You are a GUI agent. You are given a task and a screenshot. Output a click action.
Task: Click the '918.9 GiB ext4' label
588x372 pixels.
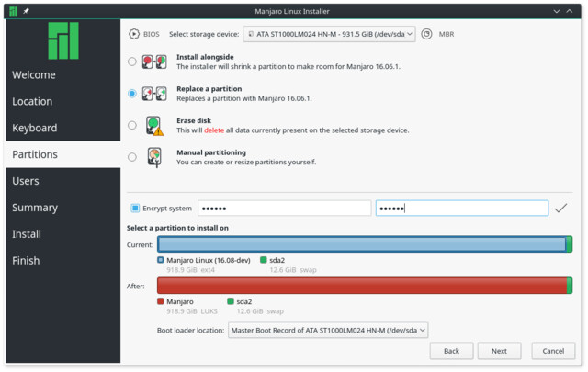click(x=190, y=270)
